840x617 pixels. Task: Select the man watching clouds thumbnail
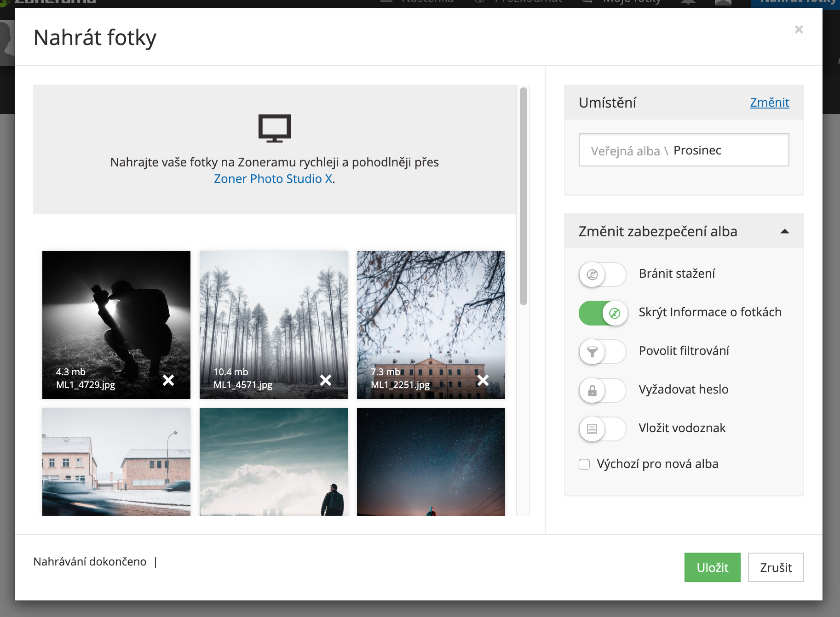274,462
